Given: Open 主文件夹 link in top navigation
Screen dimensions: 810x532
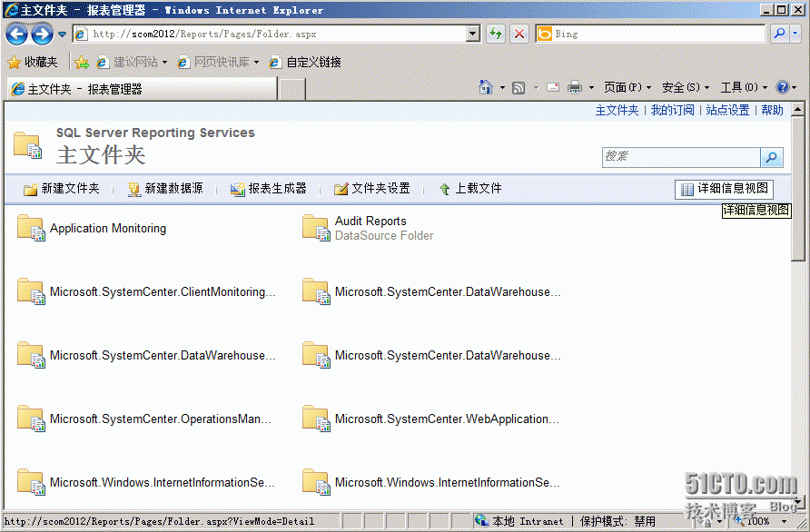Looking at the screenshot, I should (x=617, y=110).
